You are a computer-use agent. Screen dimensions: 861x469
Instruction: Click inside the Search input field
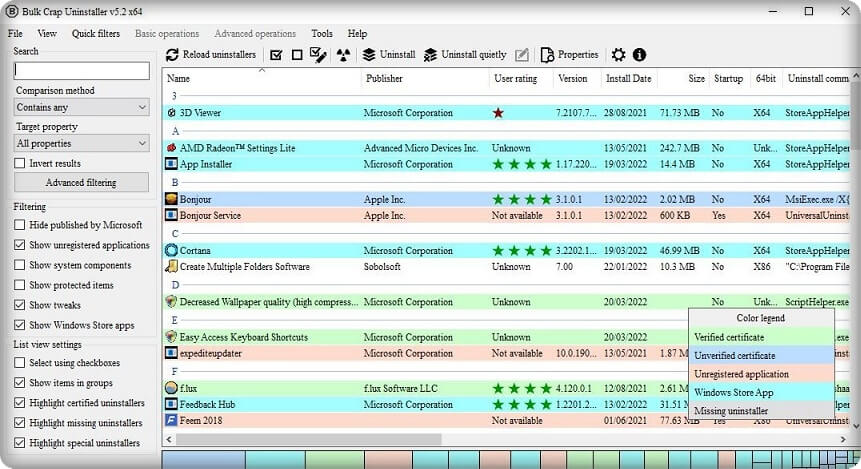pos(81,70)
